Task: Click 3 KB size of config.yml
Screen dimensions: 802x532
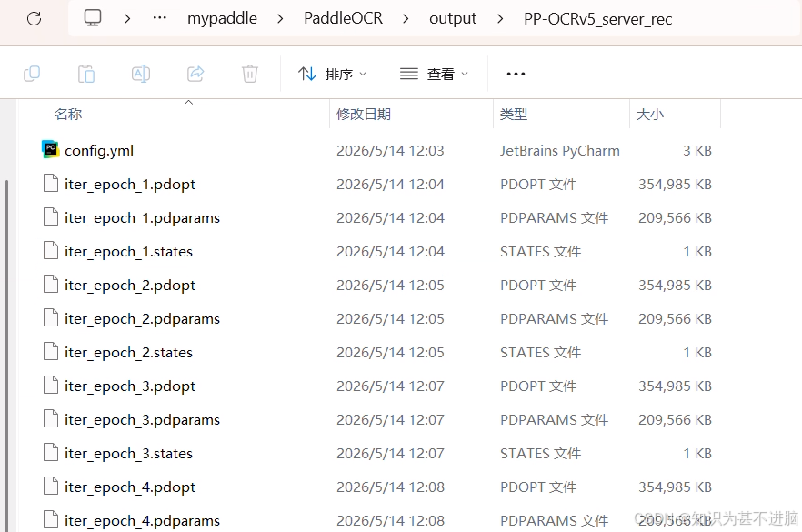Action: 697,150
